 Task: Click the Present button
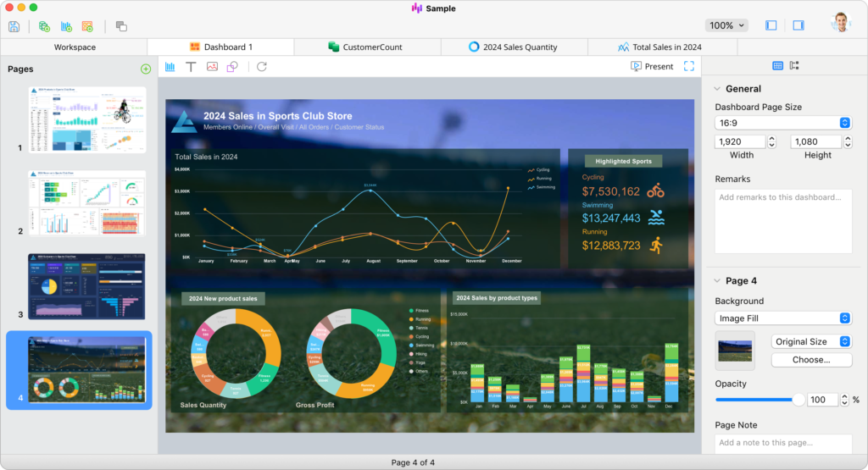tap(652, 67)
